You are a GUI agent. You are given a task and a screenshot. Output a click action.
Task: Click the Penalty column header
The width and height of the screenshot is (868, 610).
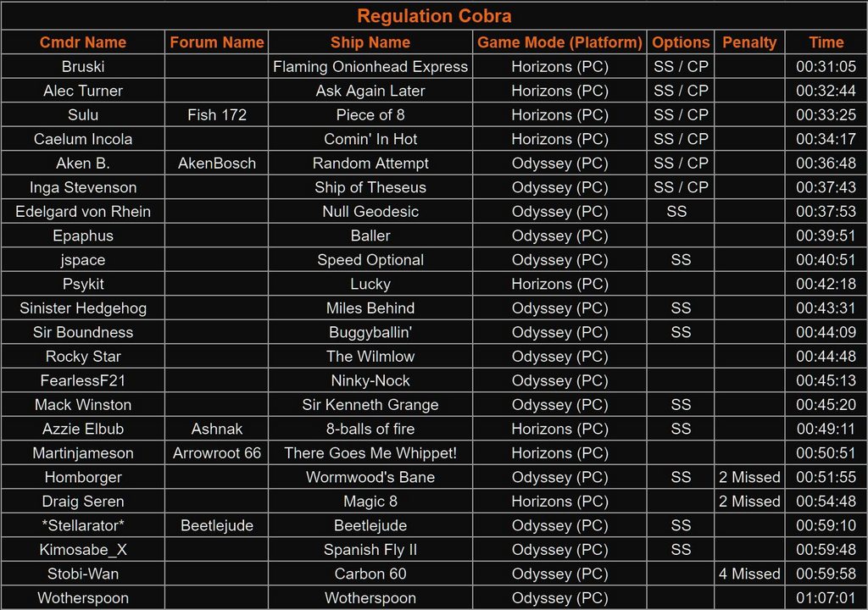coord(749,42)
